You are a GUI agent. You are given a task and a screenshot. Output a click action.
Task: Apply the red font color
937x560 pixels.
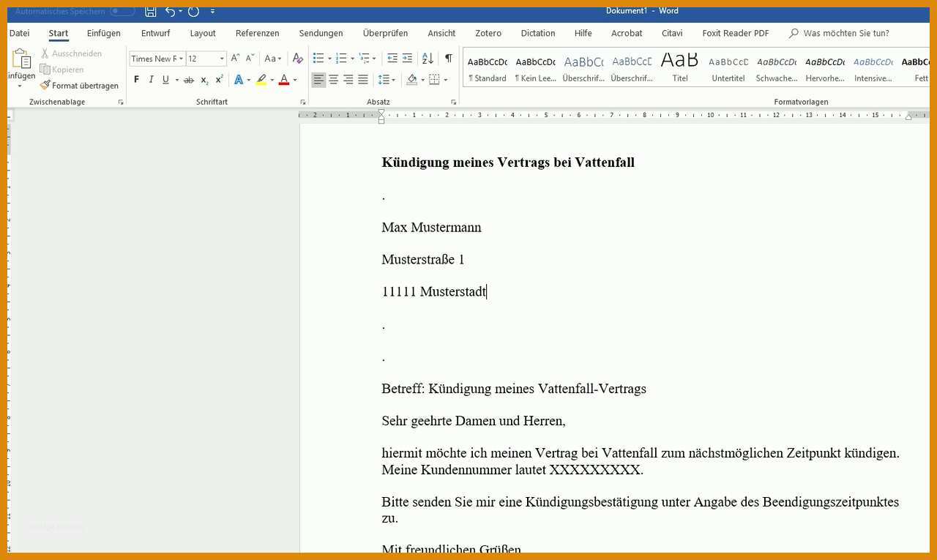click(284, 80)
